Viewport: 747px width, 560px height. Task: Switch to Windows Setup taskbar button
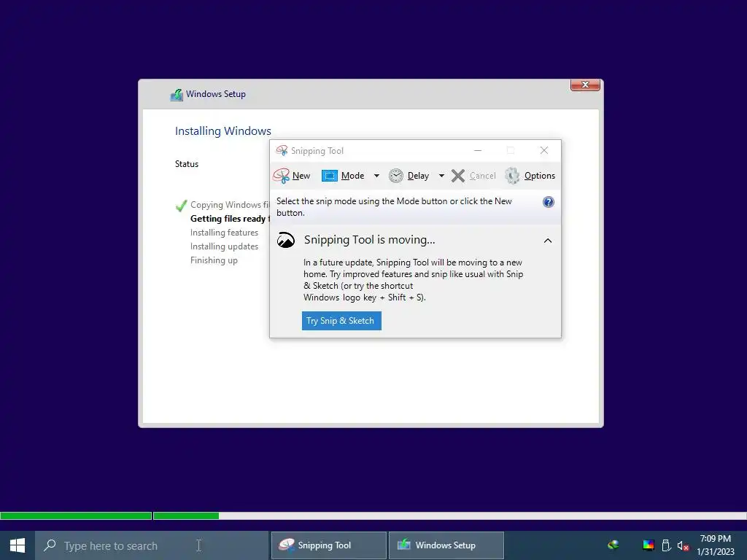click(x=446, y=545)
